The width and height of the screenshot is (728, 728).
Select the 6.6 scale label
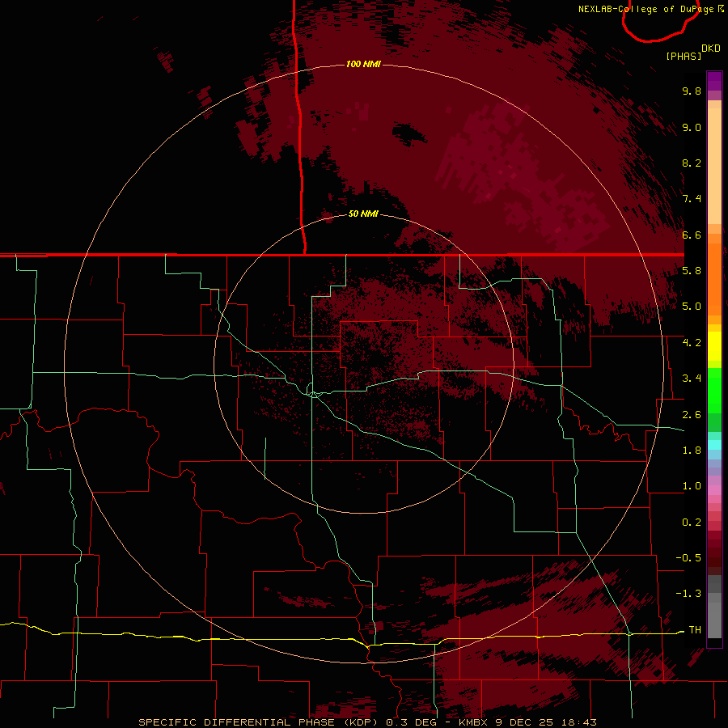692,235
